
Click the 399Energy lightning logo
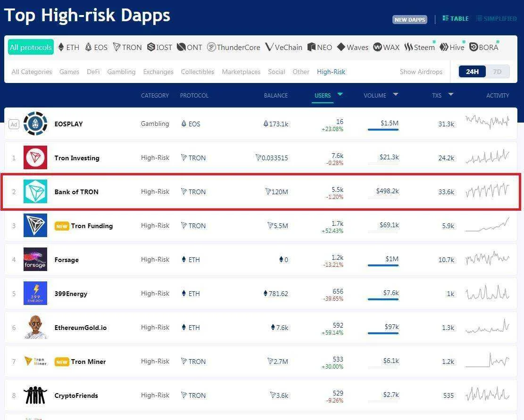(x=35, y=294)
